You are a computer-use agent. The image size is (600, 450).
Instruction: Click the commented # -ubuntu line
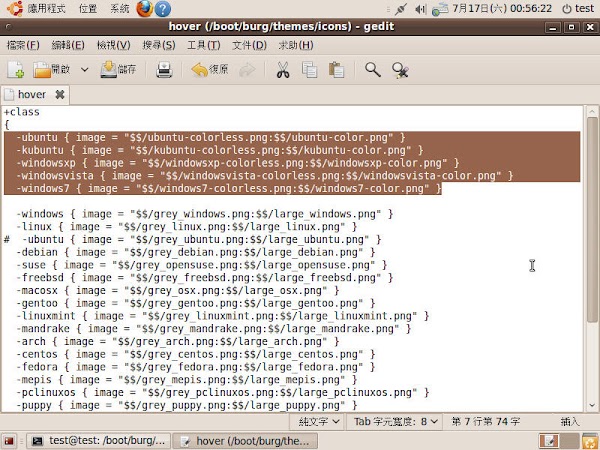click(192, 240)
